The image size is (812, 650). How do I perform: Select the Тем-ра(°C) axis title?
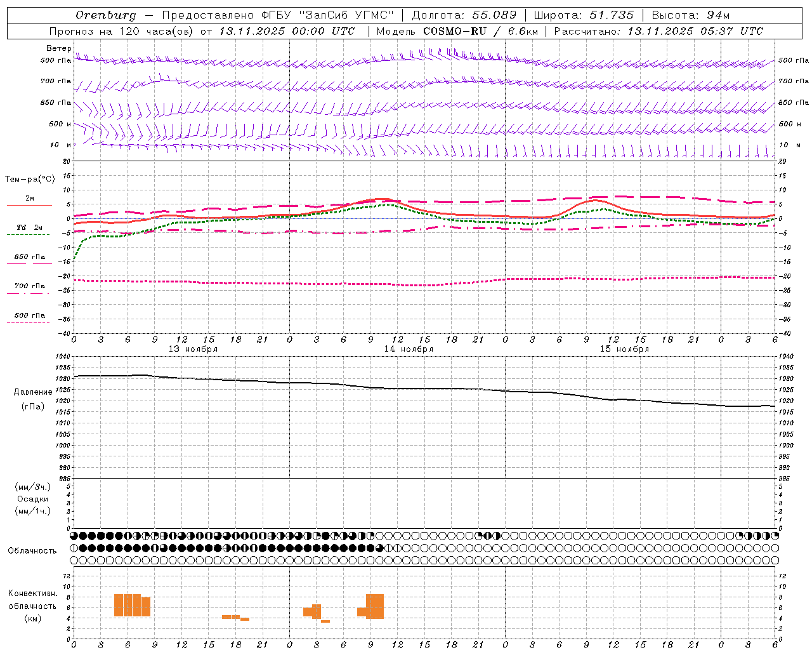[30, 180]
